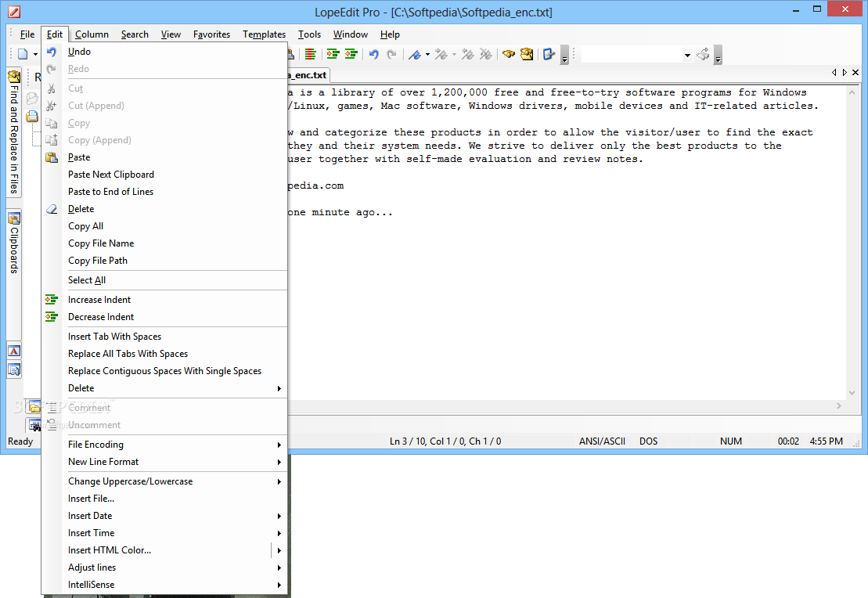Choose Replace All Tabs With Spaces
The image size is (868, 598).
pos(164,354)
